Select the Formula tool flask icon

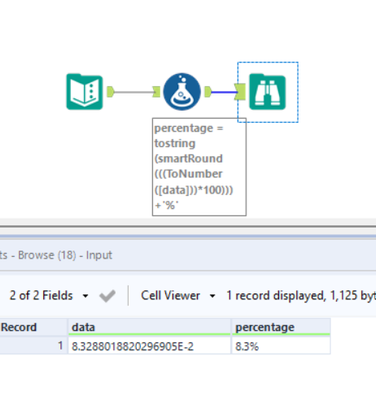pyautogui.click(x=182, y=92)
